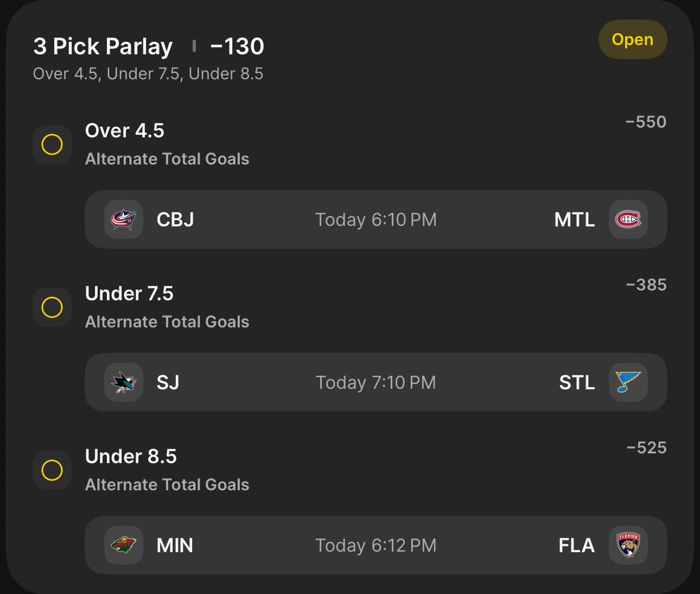Click the San Jose Sharks team logo
The image size is (700, 594).
click(x=124, y=382)
